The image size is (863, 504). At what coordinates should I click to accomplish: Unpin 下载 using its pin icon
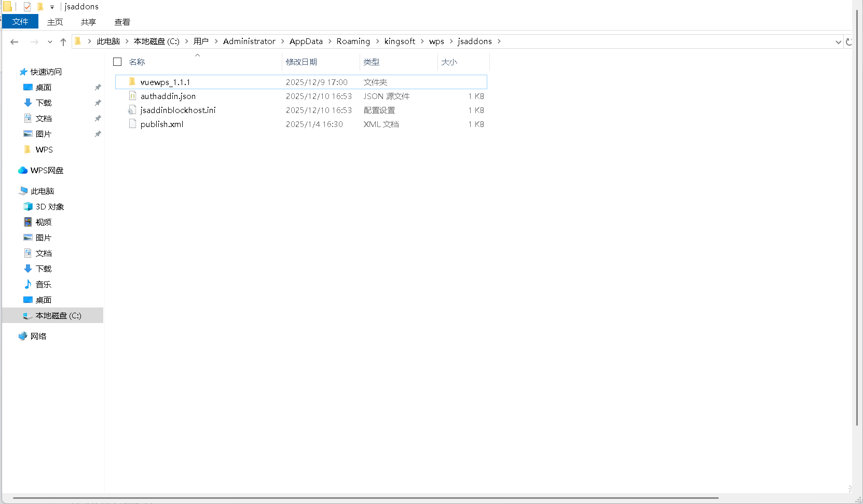98,103
